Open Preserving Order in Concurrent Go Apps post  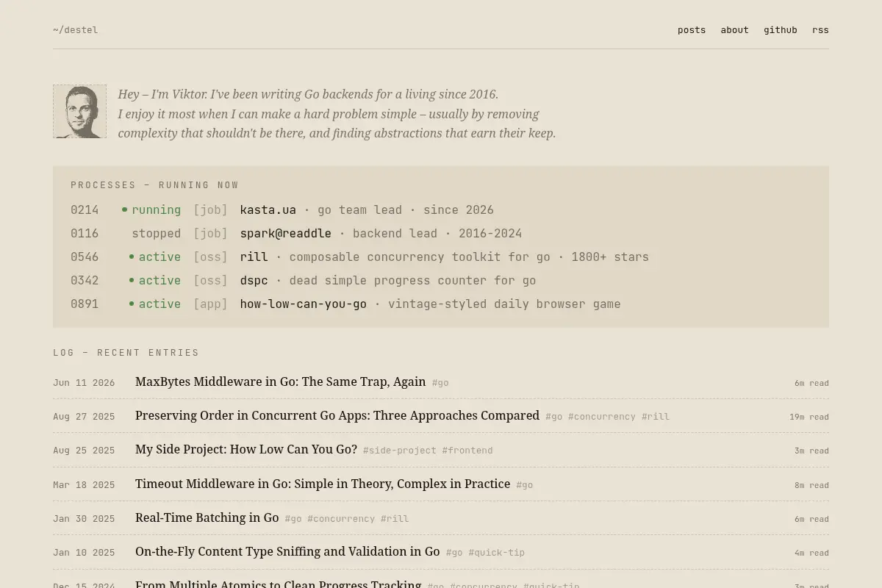coord(337,415)
